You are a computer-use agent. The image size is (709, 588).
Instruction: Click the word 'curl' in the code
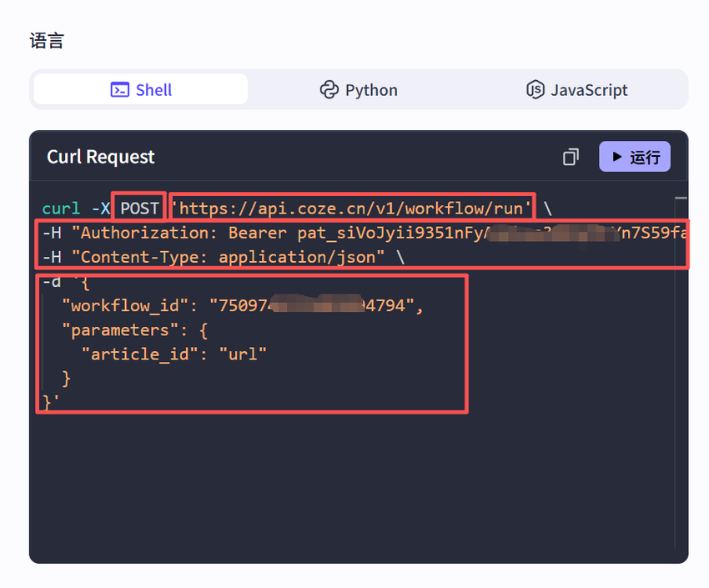tap(61, 209)
